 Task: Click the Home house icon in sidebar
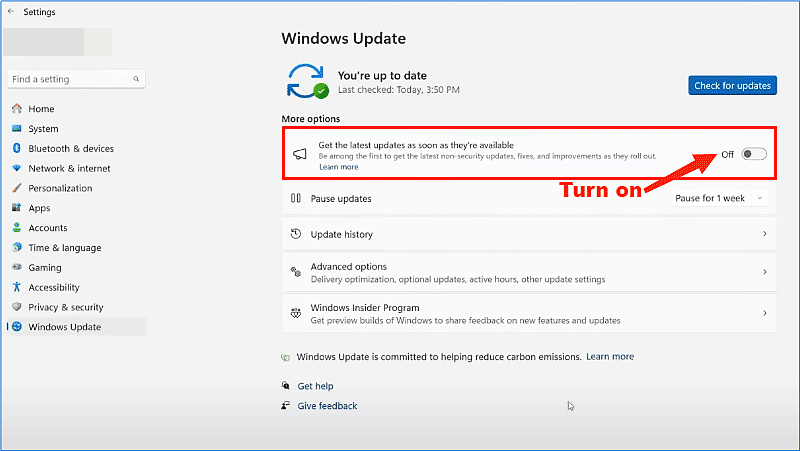tap(17, 109)
